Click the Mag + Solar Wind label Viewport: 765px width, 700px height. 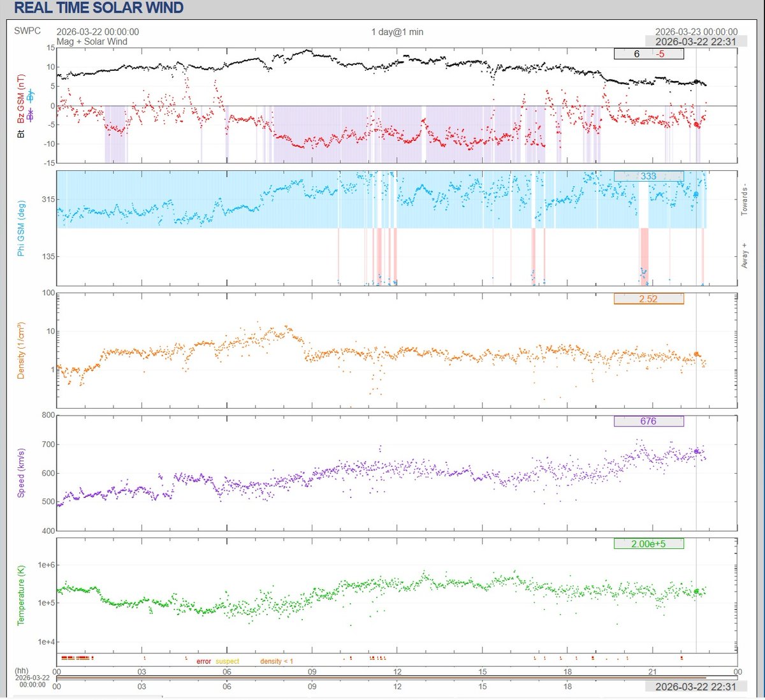click(x=92, y=41)
